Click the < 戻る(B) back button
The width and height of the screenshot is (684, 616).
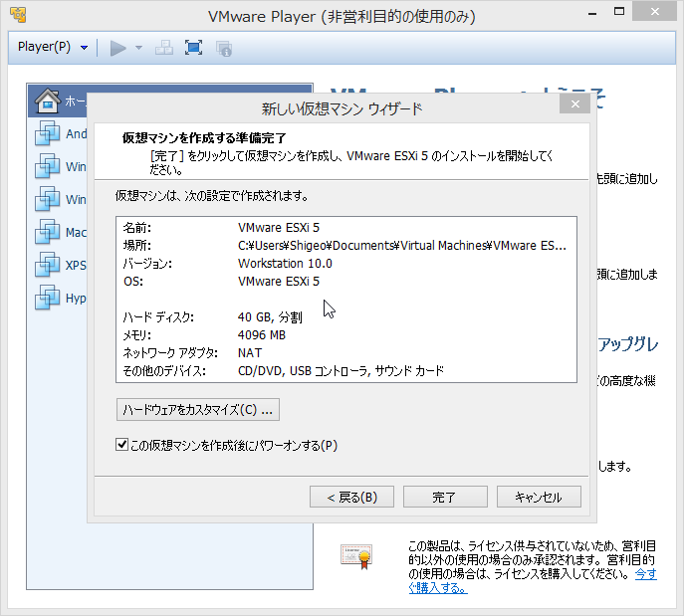click(x=351, y=497)
